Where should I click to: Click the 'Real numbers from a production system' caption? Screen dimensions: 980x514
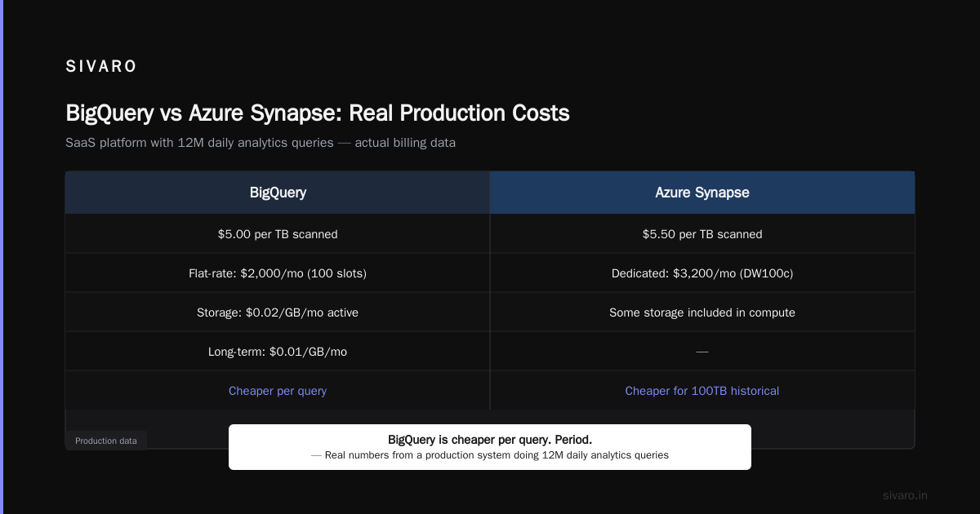[x=490, y=455]
